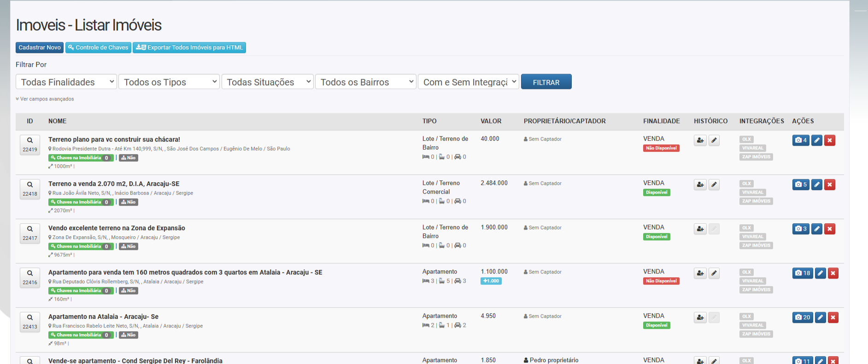Toggle ZAP Imóveis integration for property 22417
This screenshot has height=364, width=868.
click(x=756, y=245)
